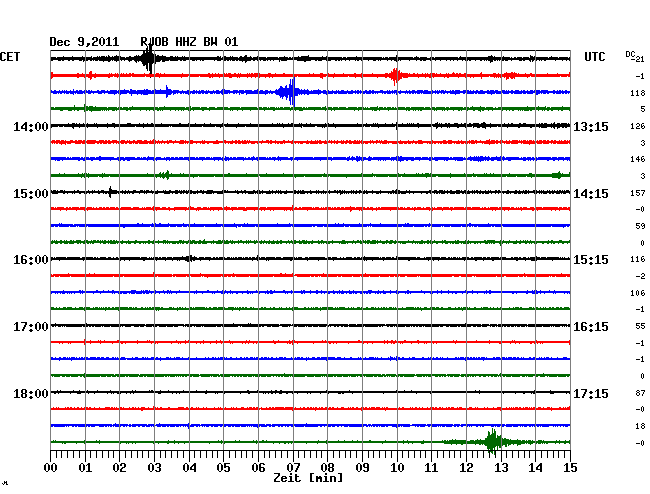Click the "10" minute tick label
This screenshot has height=494, width=650.
point(397,468)
